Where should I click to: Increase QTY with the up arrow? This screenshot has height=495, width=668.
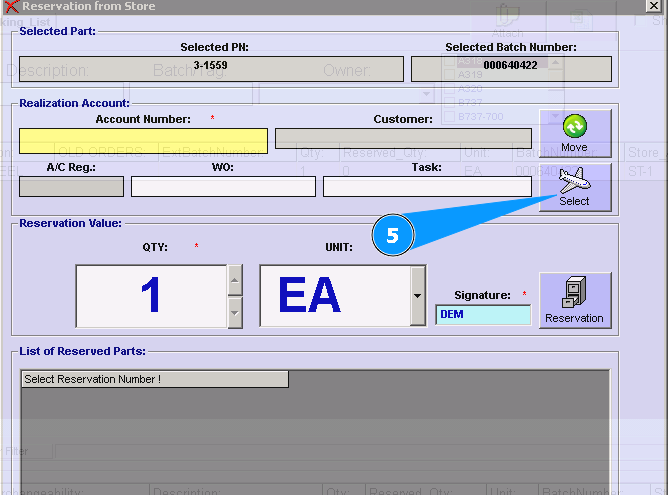click(235, 280)
